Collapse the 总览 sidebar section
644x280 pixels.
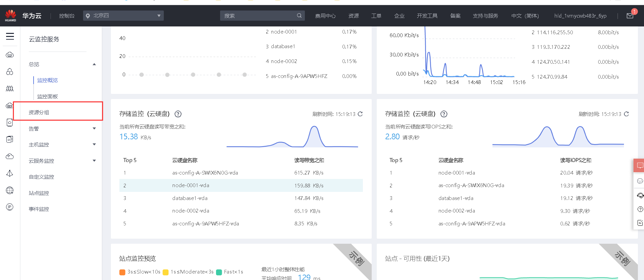(94, 64)
